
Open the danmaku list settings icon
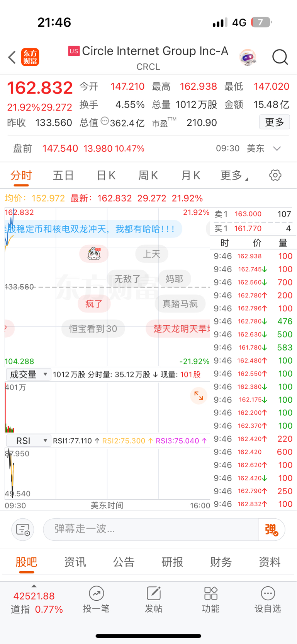(23, 529)
